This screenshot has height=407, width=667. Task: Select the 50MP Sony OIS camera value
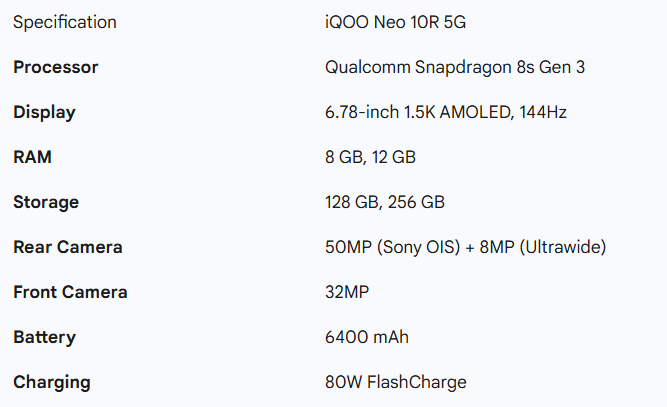coord(392,247)
